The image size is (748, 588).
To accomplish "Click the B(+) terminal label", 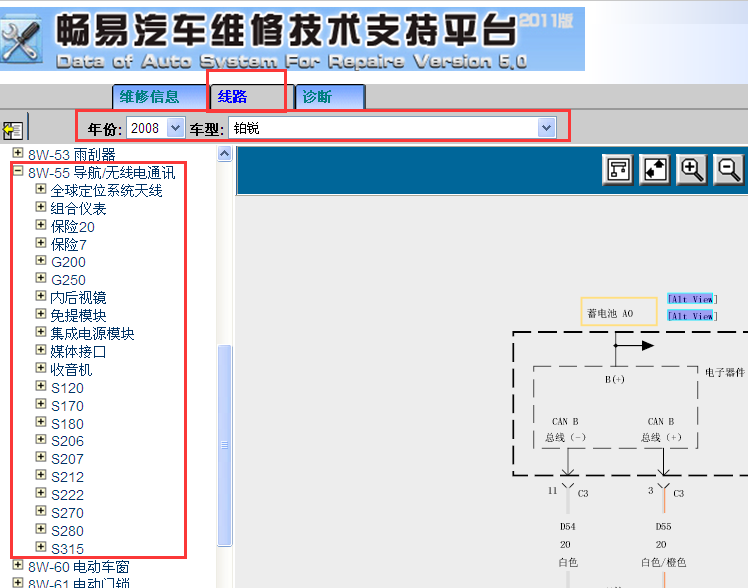I will (x=614, y=380).
